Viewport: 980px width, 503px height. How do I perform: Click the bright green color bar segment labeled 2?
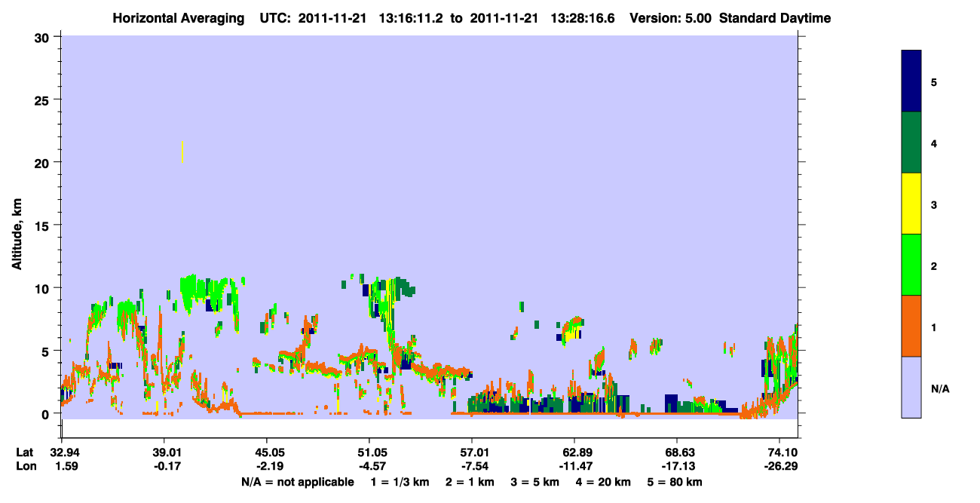(911, 265)
